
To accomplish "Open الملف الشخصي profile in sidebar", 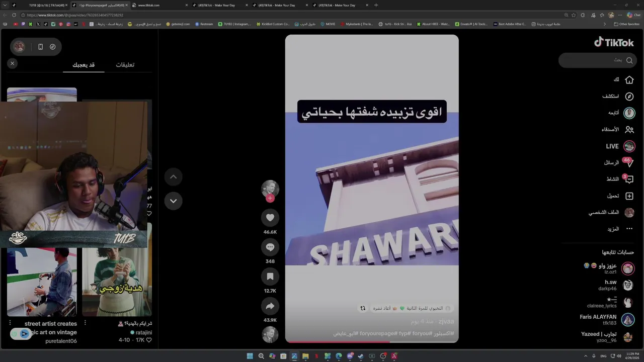I will tap(611, 213).
